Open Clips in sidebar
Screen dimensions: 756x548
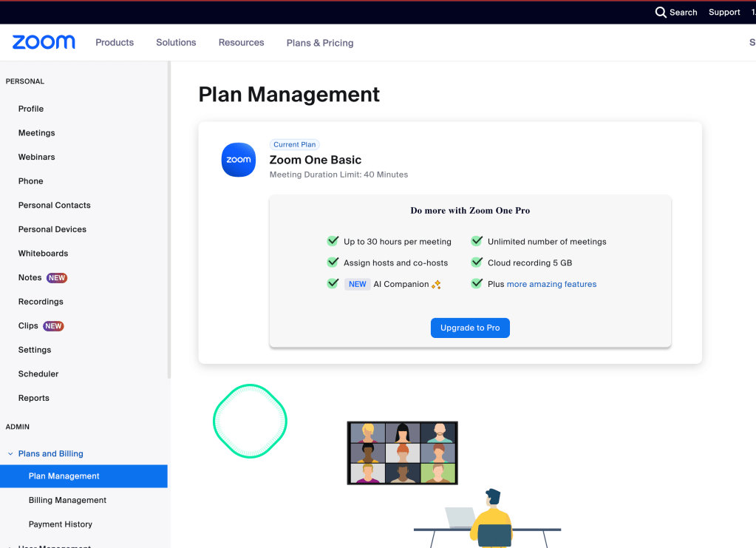click(28, 326)
